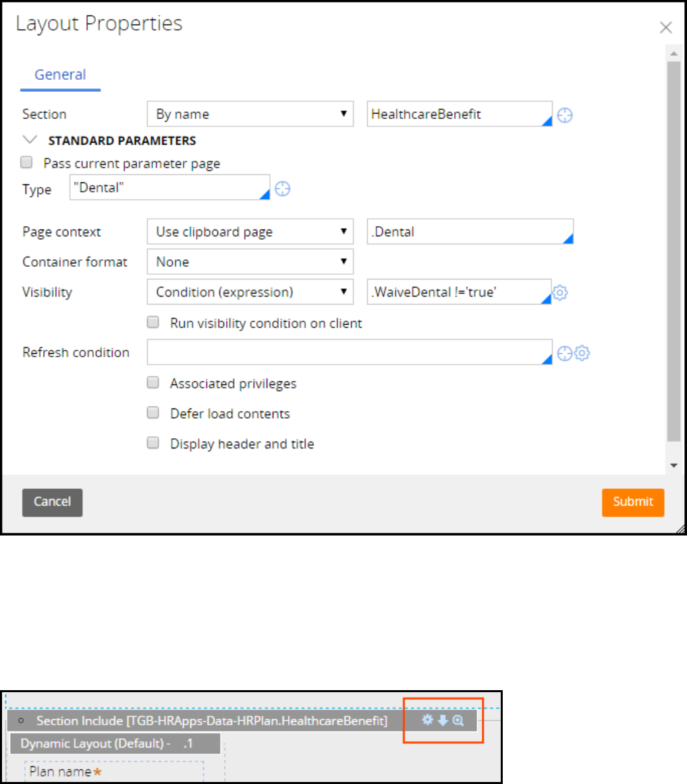This screenshot has height=784, width=687.
Task: Enable Pass current parameter page checkbox
Action: tap(27, 163)
